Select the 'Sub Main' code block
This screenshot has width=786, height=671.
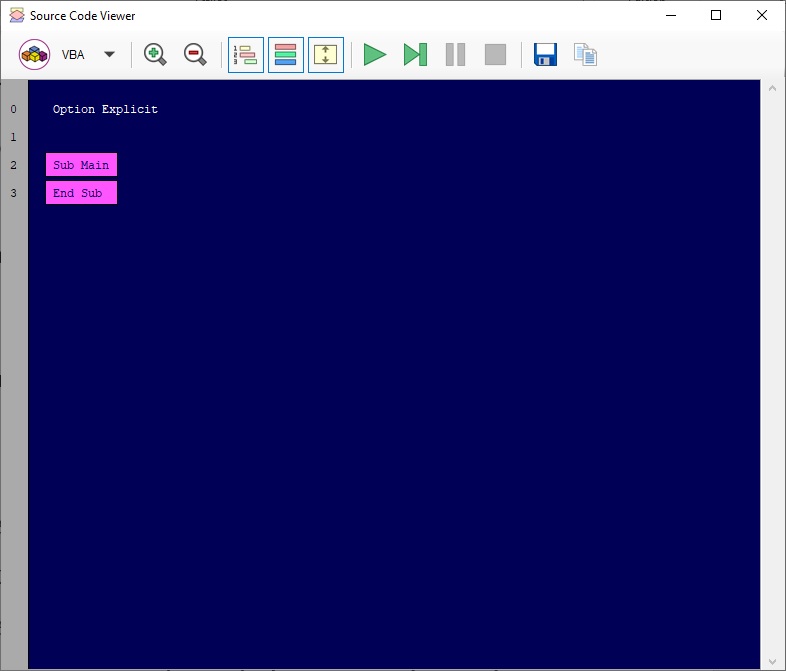(x=81, y=165)
